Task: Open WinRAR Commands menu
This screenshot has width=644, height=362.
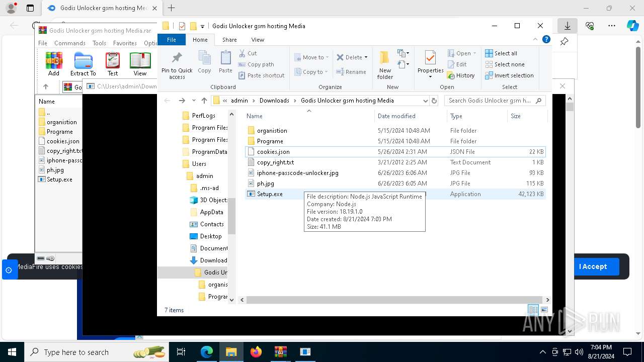Action: pos(70,43)
